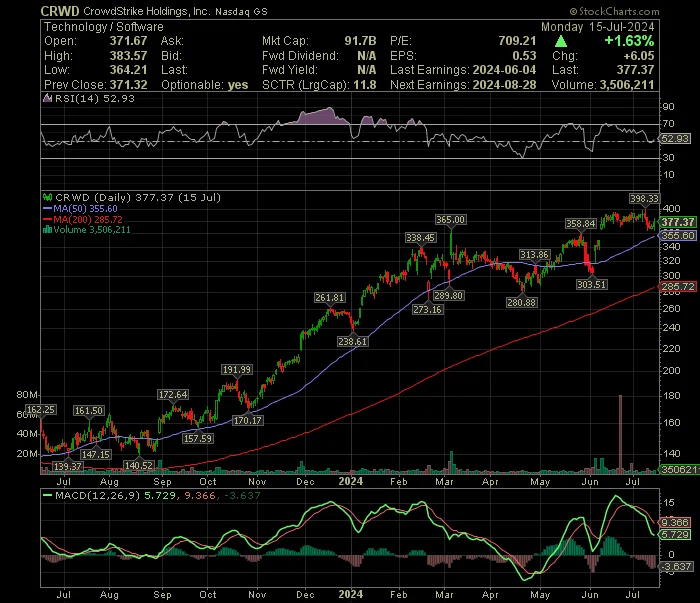700x603 pixels.
Task: Click the 157.59 low price marker
Action: click(x=198, y=439)
